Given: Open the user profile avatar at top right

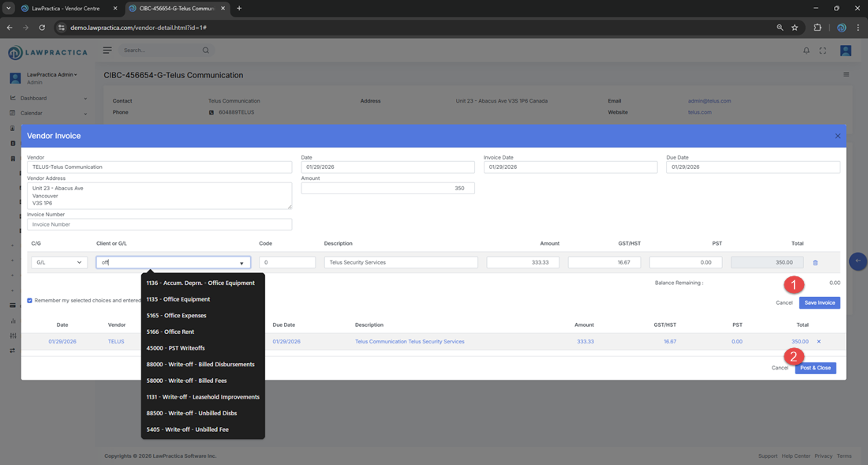Looking at the screenshot, I should tap(845, 51).
